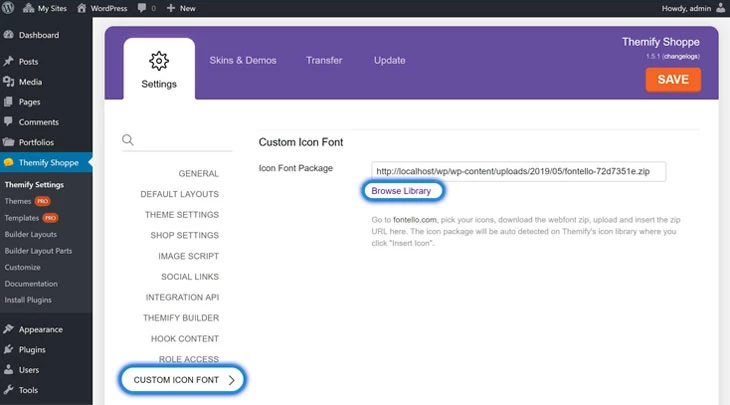Open SHOP SETTINGS section

pyautogui.click(x=184, y=235)
